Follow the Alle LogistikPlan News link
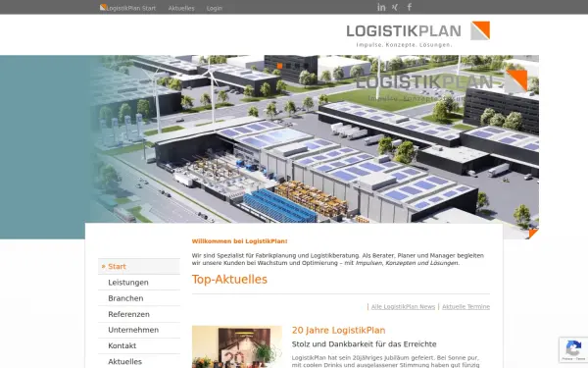Screen dimensions: 588x368 coord(403,307)
